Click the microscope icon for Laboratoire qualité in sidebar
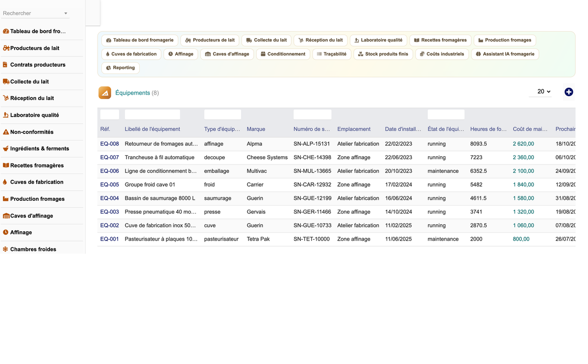 [x=6, y=115]
